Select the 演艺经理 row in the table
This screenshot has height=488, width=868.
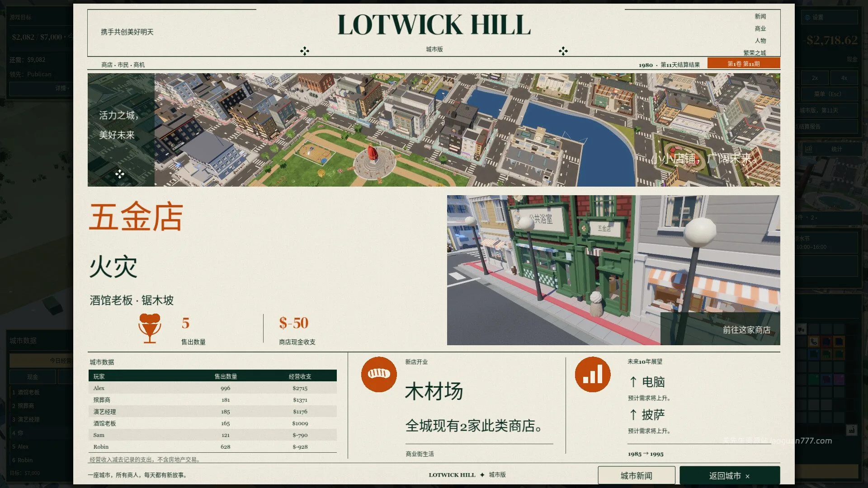point(212,412)
